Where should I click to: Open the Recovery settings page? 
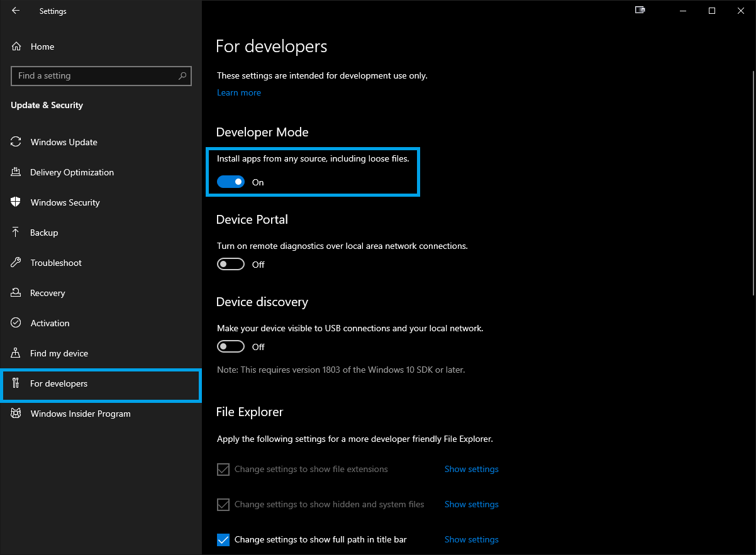click(48, 293)
